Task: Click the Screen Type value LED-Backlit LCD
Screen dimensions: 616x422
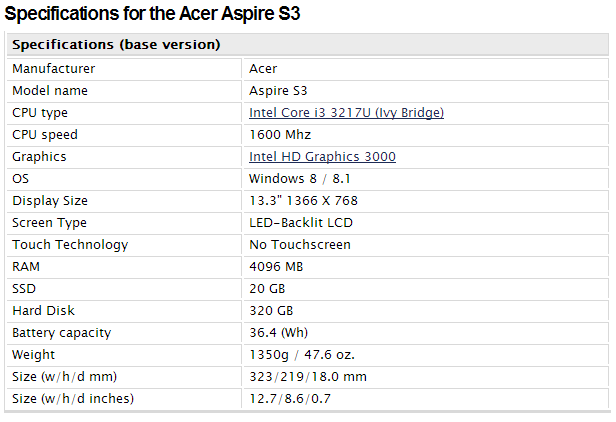Action: pos(301,223)
